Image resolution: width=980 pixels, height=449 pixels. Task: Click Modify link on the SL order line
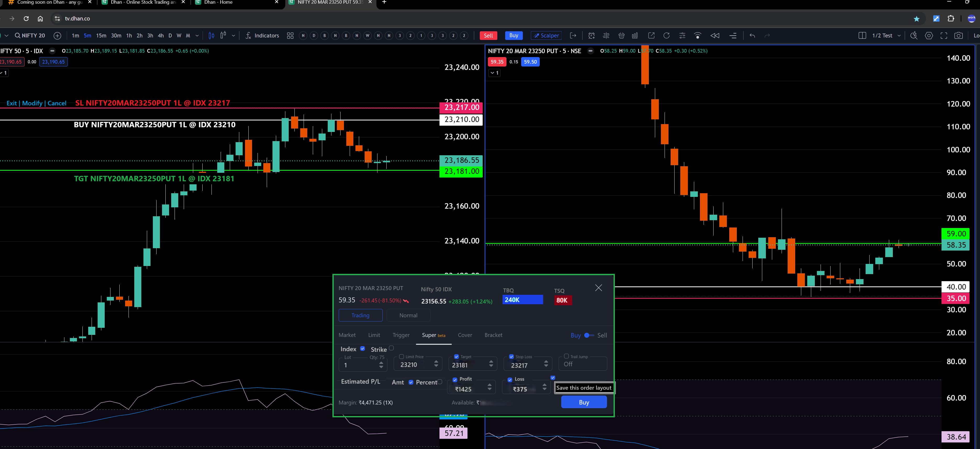tap(32, 103)
